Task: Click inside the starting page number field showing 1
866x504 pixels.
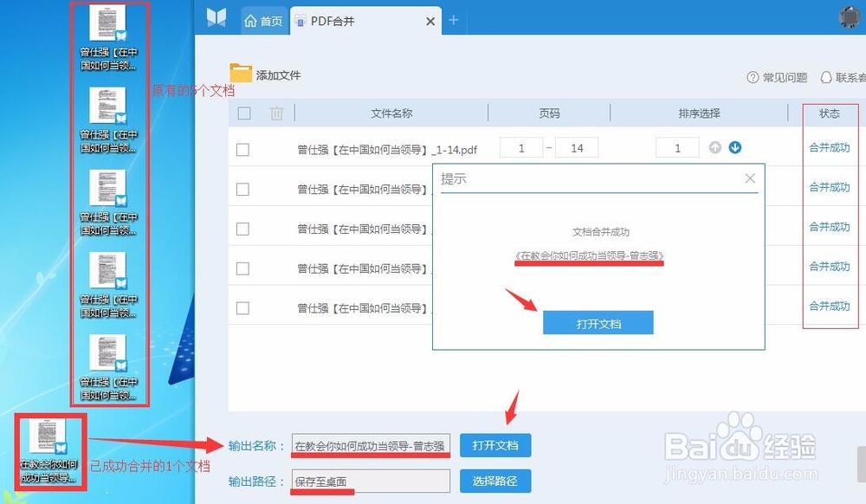Action: [520, 147]
